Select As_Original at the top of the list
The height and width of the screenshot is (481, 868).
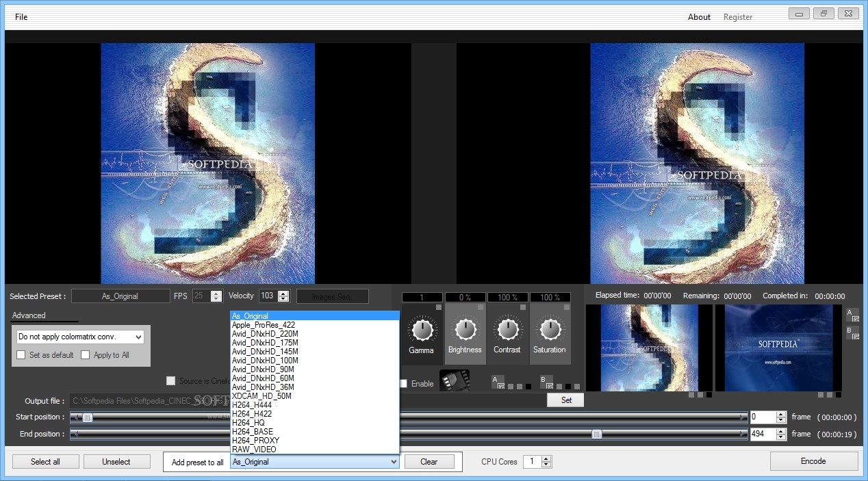pos(315,316)
